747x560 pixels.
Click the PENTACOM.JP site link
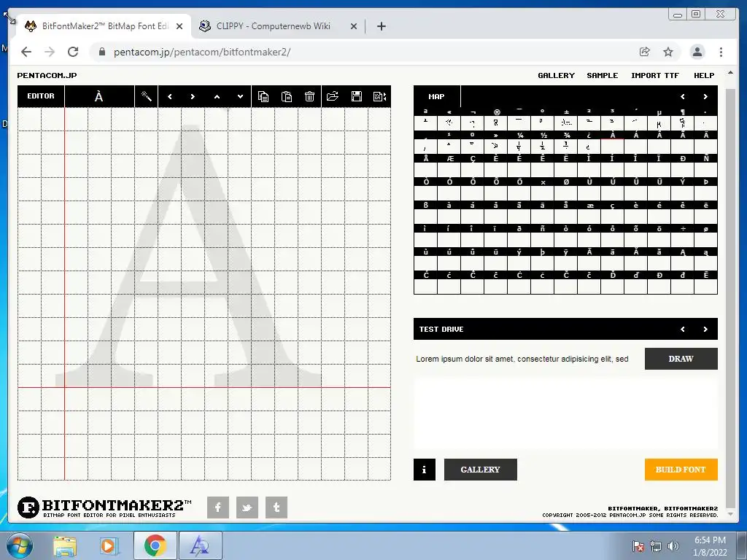point(47,75)
